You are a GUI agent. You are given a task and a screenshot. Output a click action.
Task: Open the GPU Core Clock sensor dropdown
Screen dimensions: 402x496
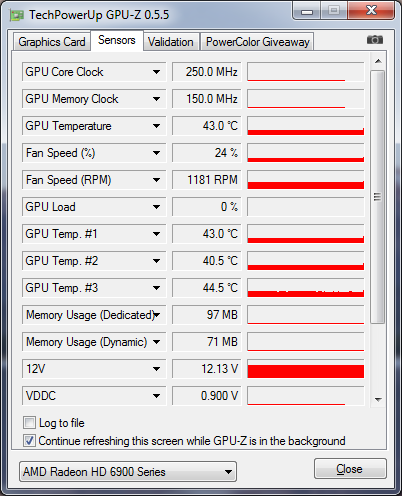(x=156, y=72)
